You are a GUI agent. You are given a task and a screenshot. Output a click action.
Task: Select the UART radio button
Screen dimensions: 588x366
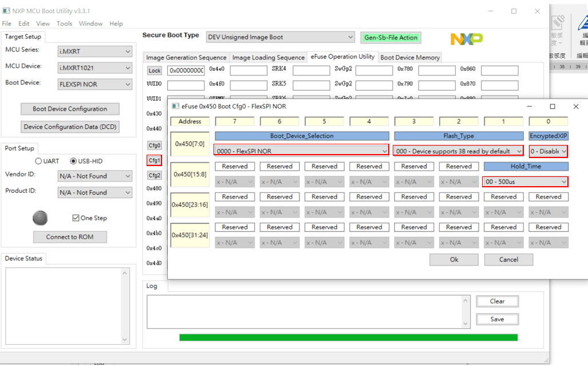click(38, 161)
